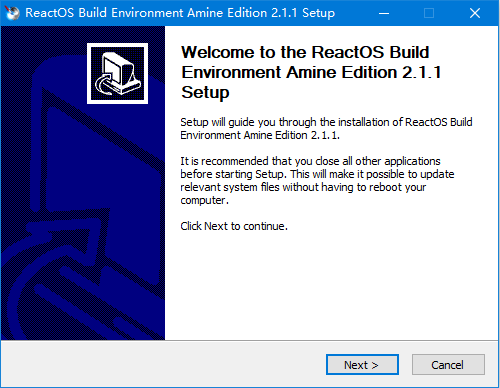
Task: Click the 'Setup will guide you' paragraph
Action: click(326, 129)
